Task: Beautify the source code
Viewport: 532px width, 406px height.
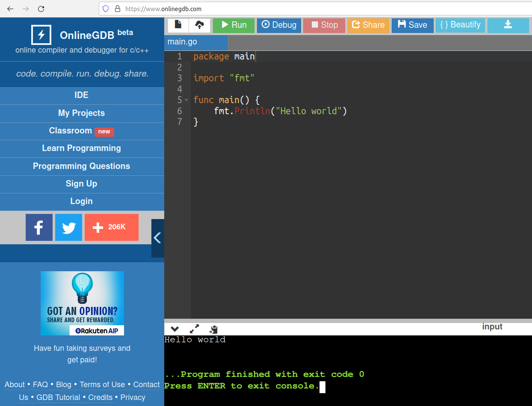Action: pos(460,25)
